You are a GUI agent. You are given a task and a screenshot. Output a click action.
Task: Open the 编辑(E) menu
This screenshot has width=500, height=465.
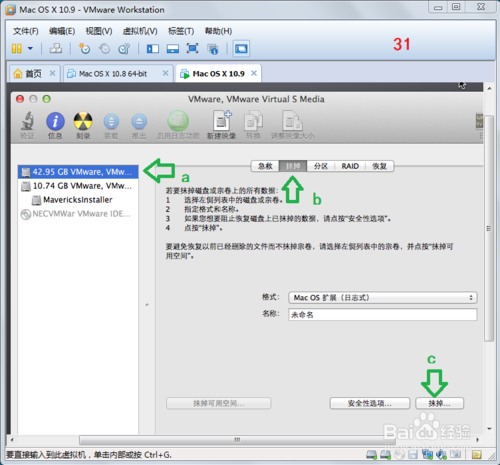[62, 31]
